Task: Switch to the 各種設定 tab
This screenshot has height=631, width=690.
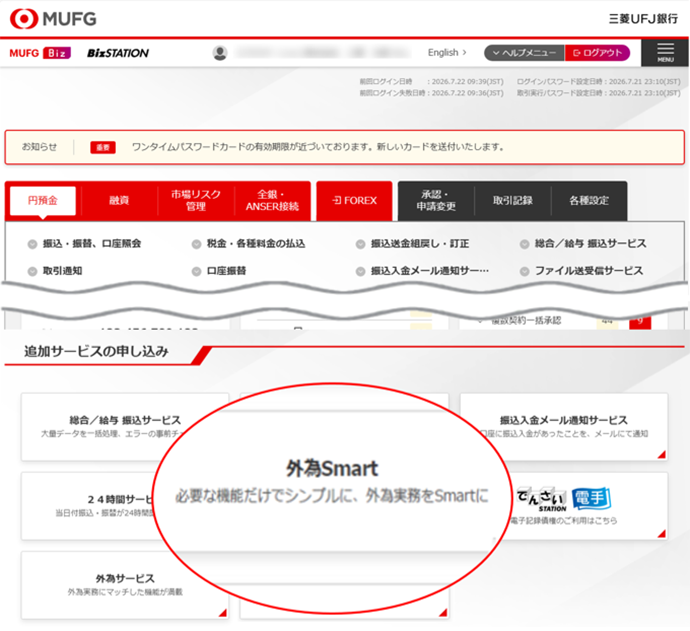Action: pyautogui.click(x=588, y=201)
